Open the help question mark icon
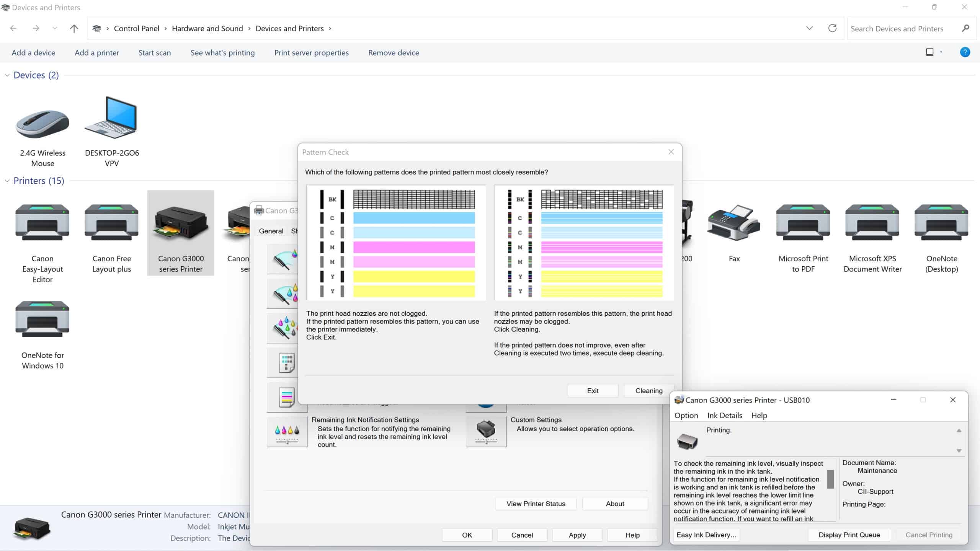The height and width of the screenshot is (551, 980). 965,52
